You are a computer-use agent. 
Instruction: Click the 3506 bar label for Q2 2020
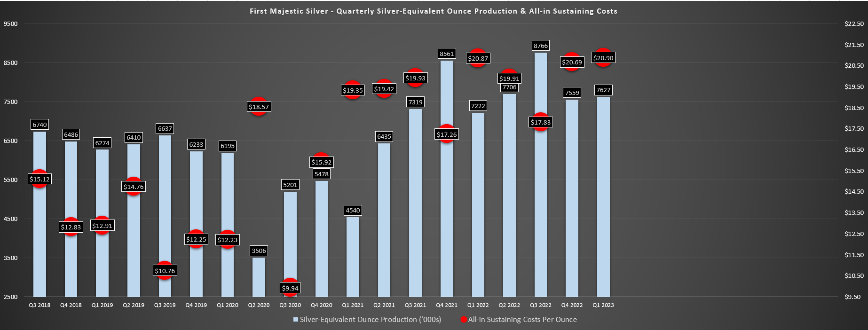click(x=259, y=251)
